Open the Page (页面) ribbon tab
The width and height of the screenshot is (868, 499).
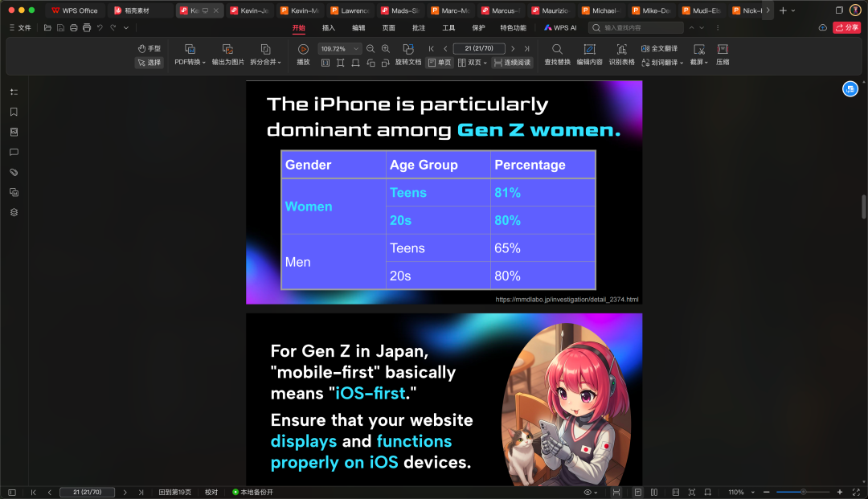click(388, 27)
